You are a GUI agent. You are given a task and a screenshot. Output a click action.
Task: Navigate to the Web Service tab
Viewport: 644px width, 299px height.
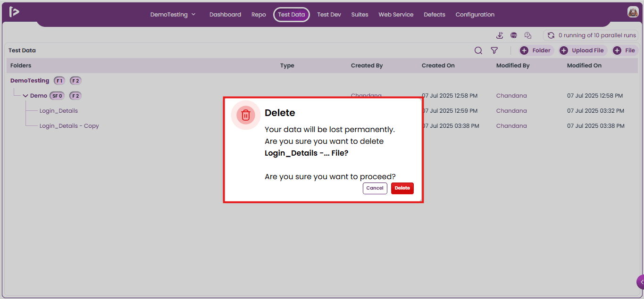396,15
